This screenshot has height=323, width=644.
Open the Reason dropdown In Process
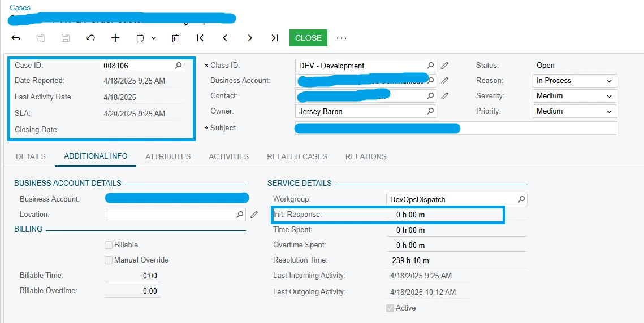574,80
